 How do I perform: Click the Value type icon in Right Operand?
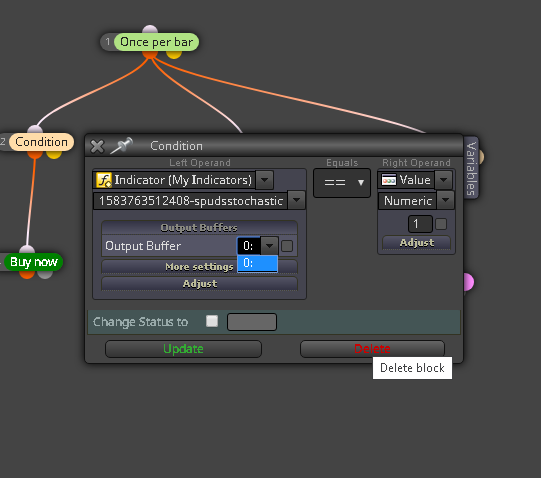(389, 180)
